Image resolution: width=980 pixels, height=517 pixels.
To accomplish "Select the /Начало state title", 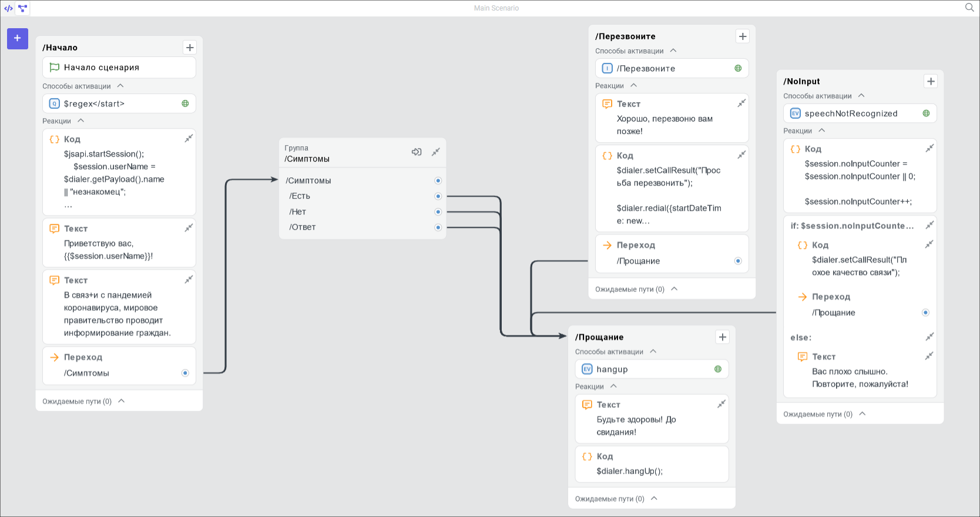I will coord(60,48).
